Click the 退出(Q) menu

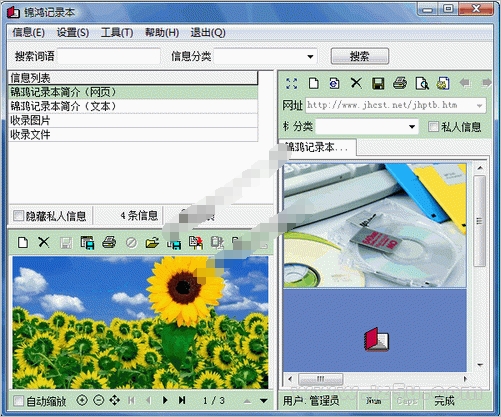[x=208, y=33]
